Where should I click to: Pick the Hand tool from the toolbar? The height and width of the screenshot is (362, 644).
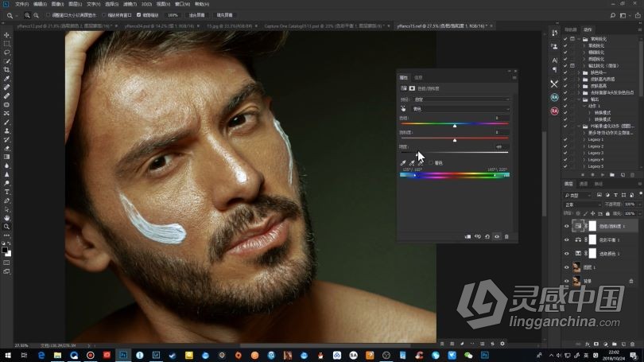coord(7,217)
